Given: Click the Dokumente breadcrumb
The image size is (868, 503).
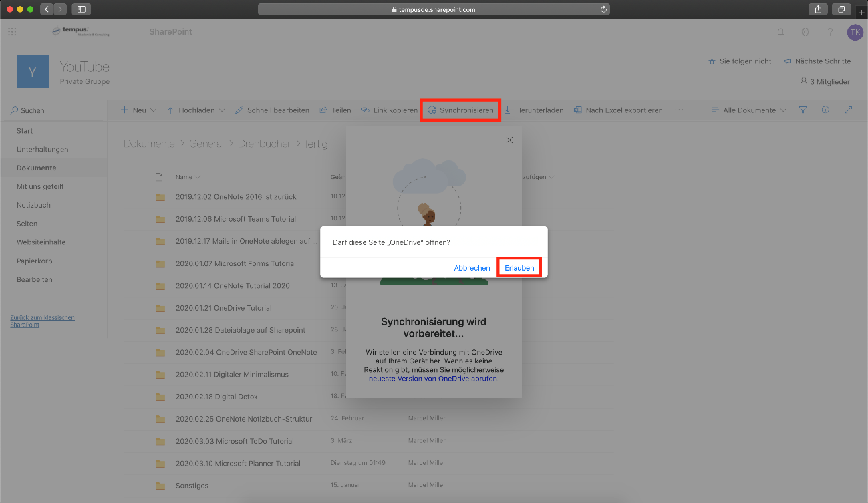Looking at the screenshot, I should pyautogui.click(x=149, y=144).
